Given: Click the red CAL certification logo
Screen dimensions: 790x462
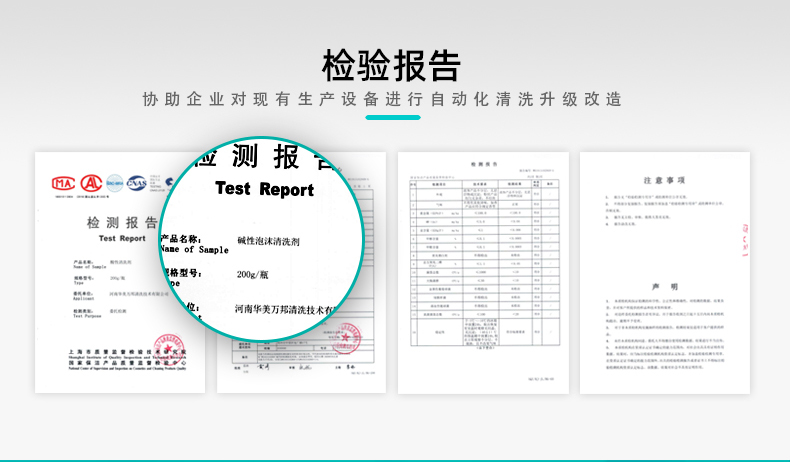Looking at the screenshot, I should pos(91,183).
